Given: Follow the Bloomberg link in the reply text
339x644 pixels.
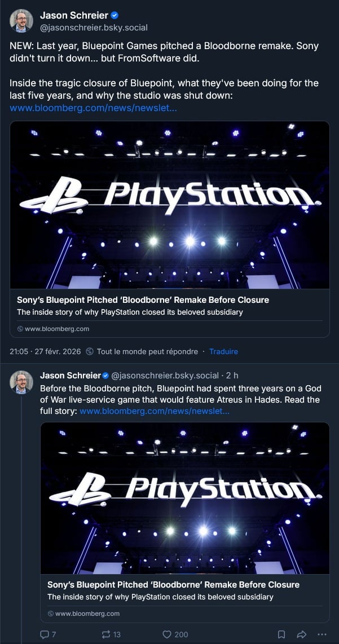Looking at the screenshot, I should point(154,411).
